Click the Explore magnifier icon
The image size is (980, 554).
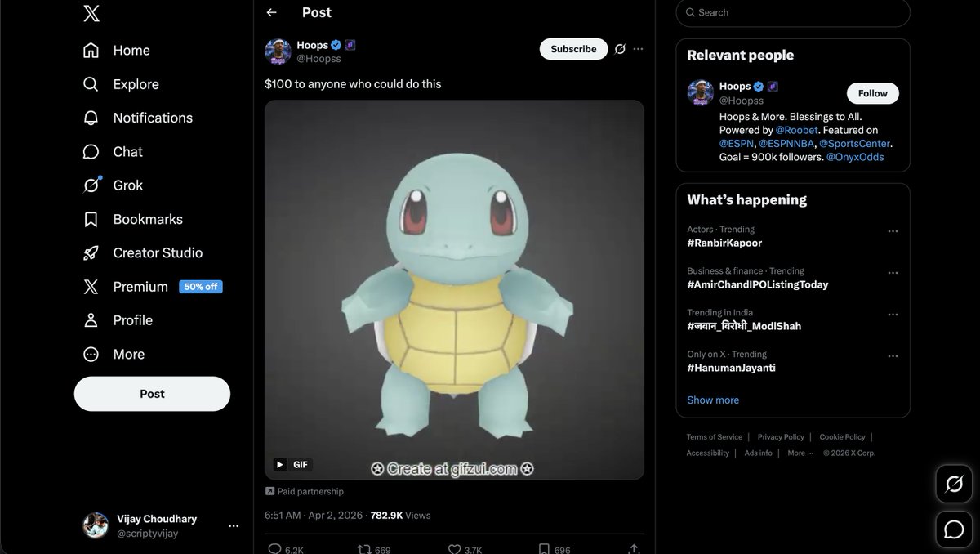pyautogui.click(x=91, y=84)
